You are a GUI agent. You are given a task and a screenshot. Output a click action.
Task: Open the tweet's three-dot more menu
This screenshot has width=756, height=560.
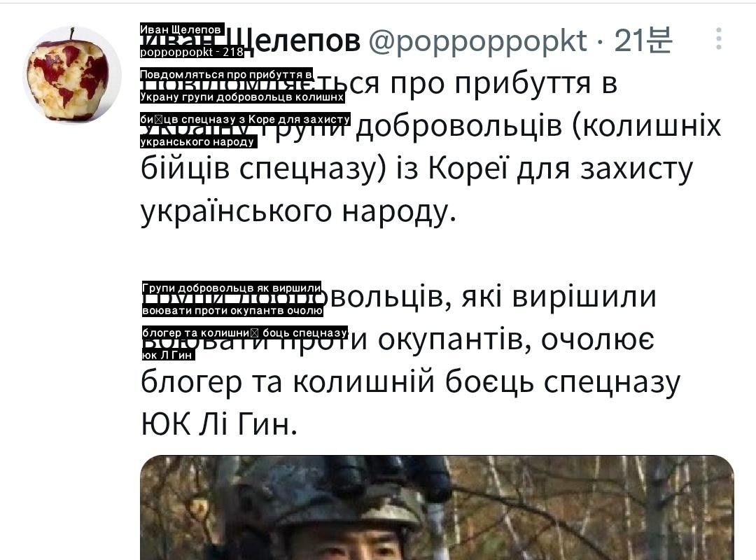718,38
